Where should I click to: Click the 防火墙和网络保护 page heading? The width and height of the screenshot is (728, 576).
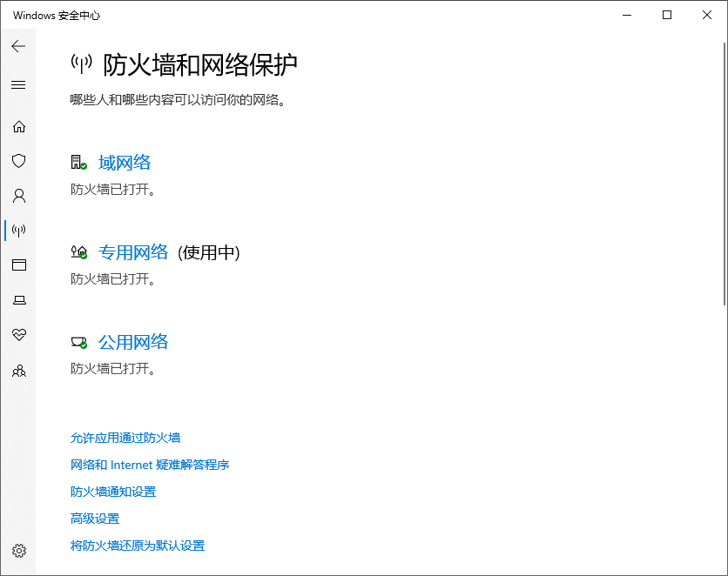click(200, 64)
